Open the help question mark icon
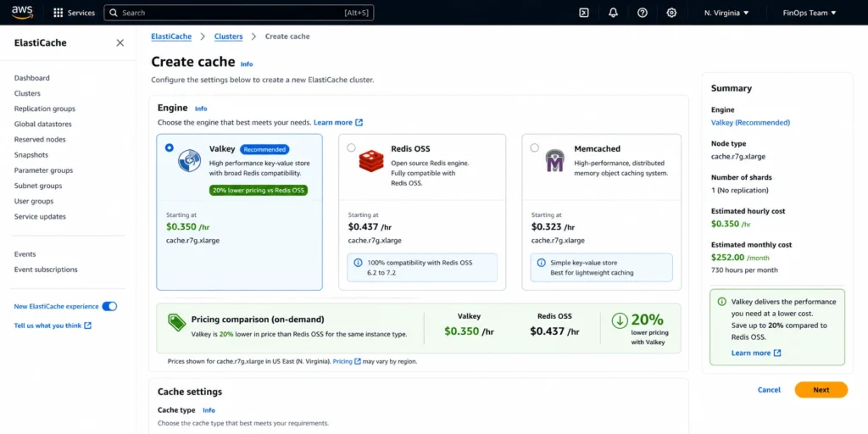Screen dimensions: 868x434 643,13
